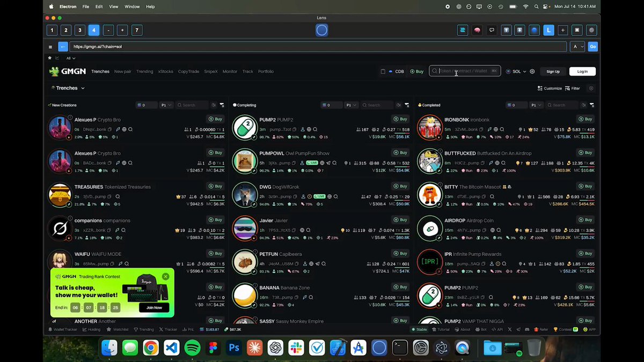Open the 'All' bookmarks dropdown
The width and height of the screenshot is (644, 362).
coord(71,58)
